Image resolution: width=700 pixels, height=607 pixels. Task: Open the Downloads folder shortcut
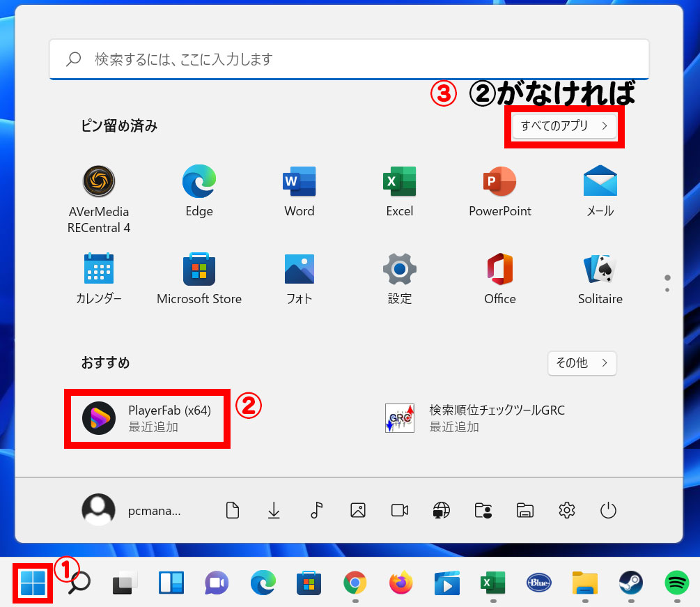pos(274,510)
